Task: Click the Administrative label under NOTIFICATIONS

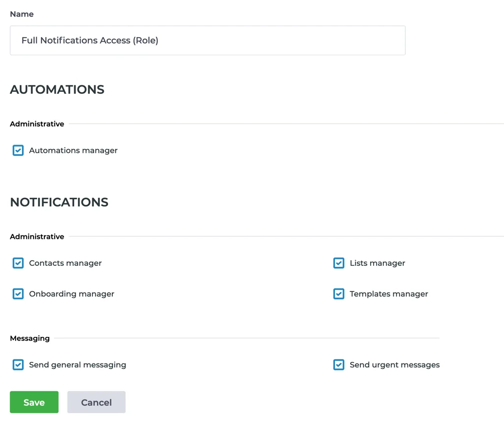Action: coord(37,236)
